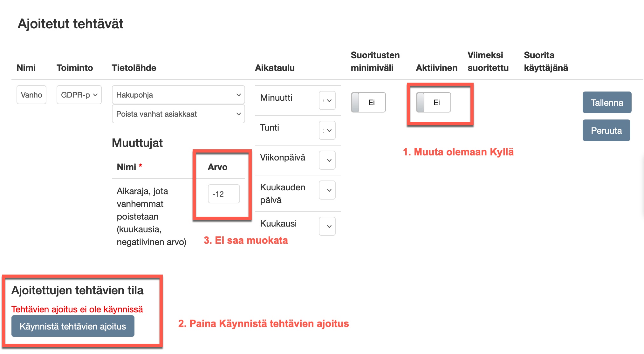Click the Suorita käyttäjänä column header
The image size is (644, 354).
click(545, 61)
